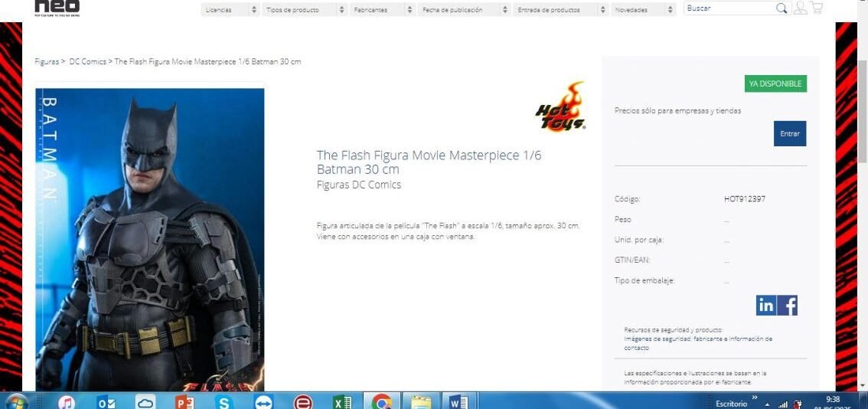868x409 pixels.
Task: Open the Entrada de productos dropdown
Action: click(560, 9)
